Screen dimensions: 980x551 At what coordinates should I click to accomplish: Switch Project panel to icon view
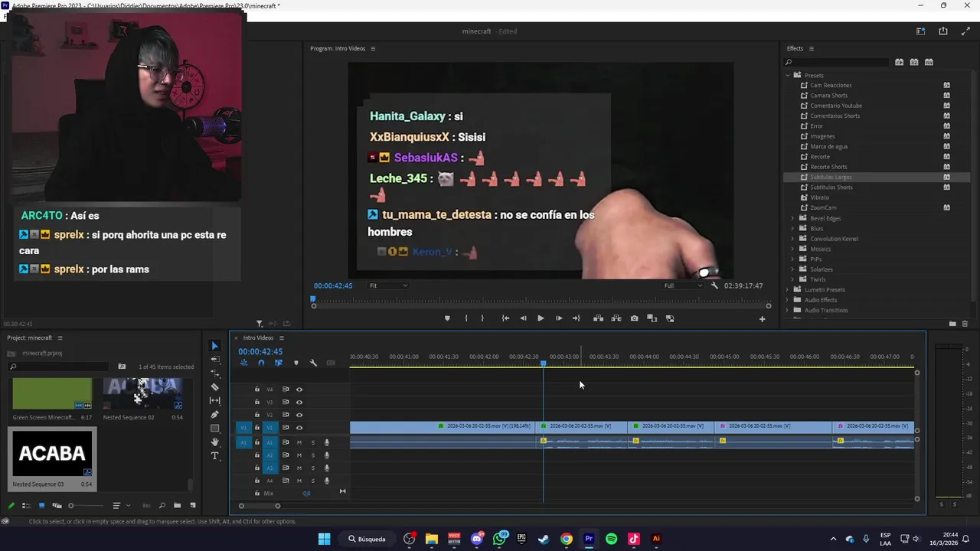(x=41, y=505)
